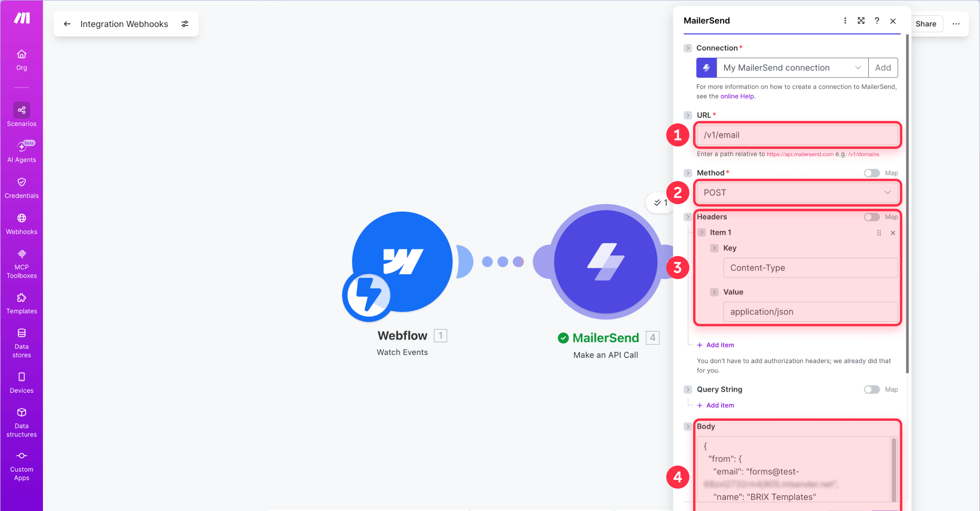Open the Make logo home
The image size is (980, 511).
pyautogui.click(x=21, y=18)
